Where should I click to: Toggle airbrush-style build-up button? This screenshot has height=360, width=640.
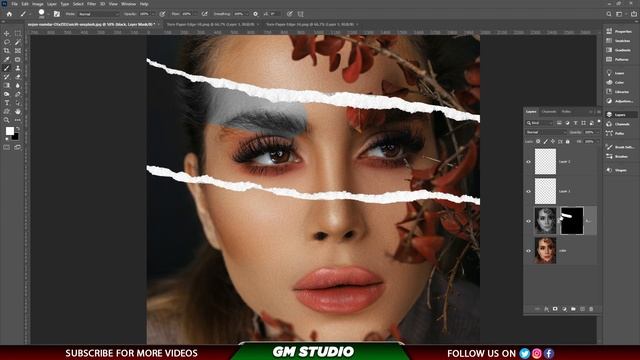[204, 14]
